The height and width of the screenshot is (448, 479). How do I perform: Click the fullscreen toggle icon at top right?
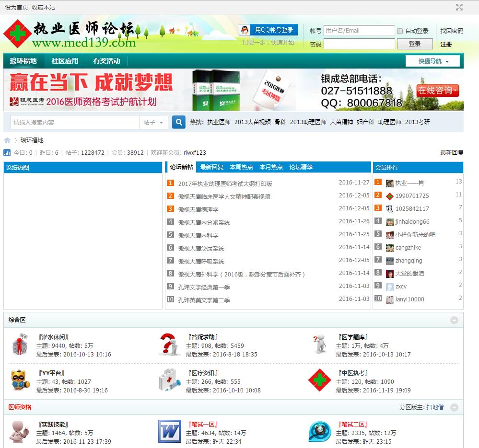(459, 7)
